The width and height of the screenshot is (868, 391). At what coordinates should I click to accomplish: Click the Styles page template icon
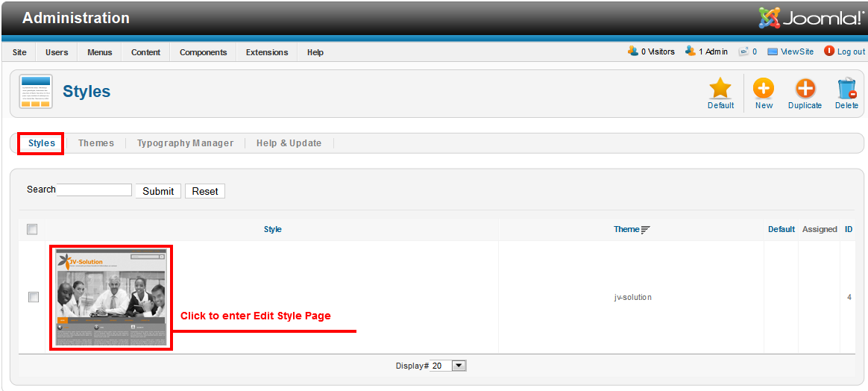point(36,91)
